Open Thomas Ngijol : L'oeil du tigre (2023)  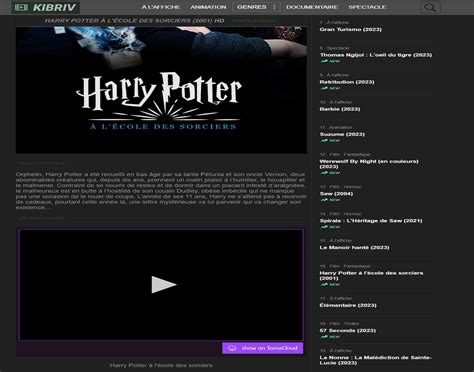pos(376,55)
